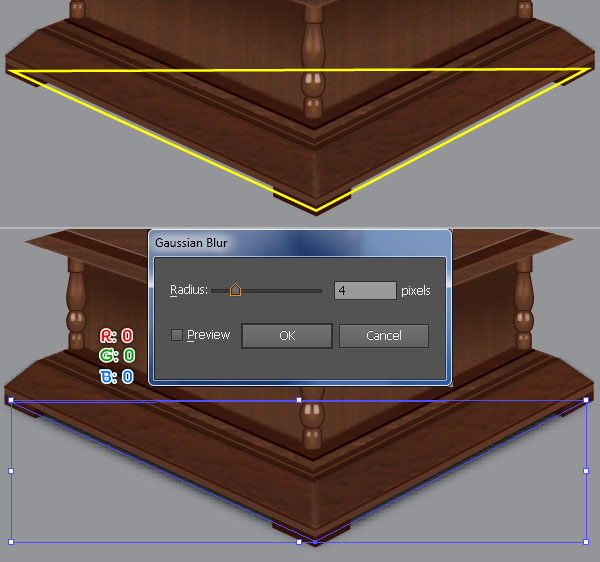Click the top-center bounding box handle
The width and height of the screenshot is (600, 562).
coord(299,400)
